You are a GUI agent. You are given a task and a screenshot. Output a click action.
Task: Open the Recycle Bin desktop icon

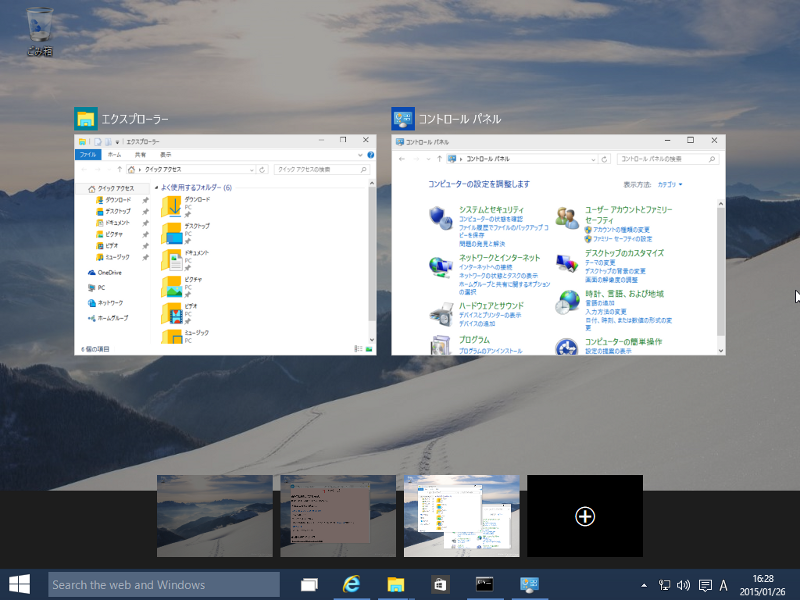coord(40,31)
